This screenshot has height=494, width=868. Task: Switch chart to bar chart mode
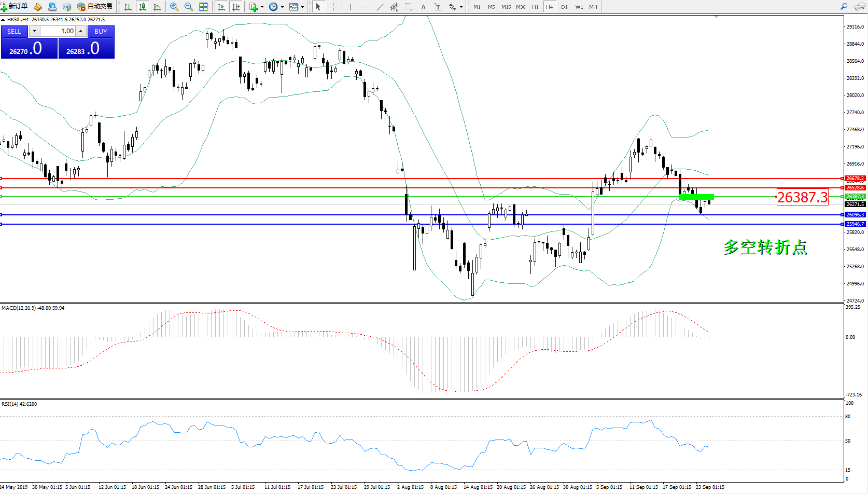click(128, 7)
